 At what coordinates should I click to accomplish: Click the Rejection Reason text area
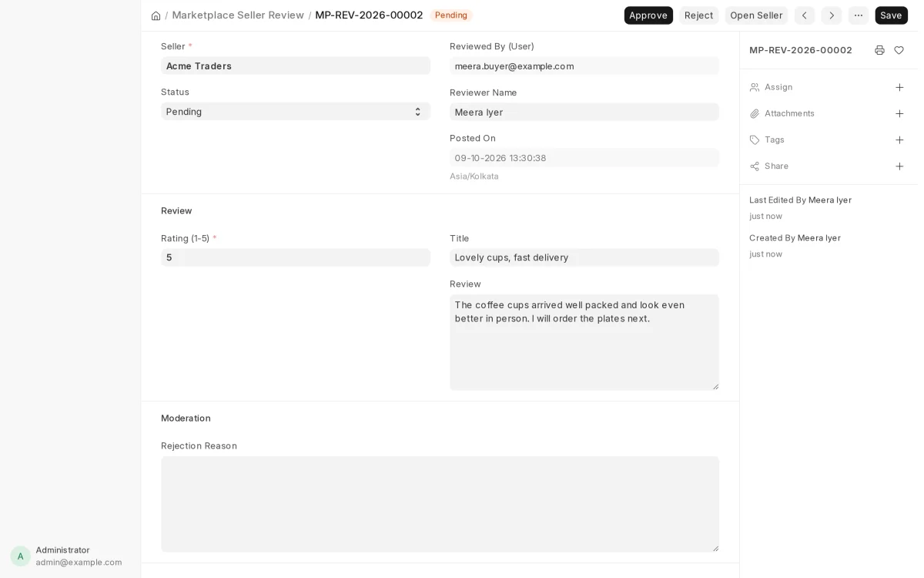click(440, 504)
